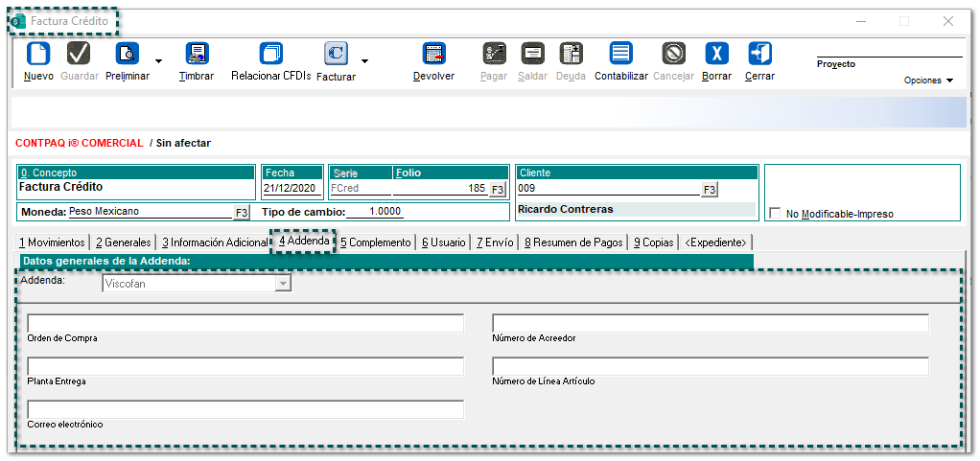Toggle the No Modificable-Impreso checkbox
980x461 pixels.
pos(775,214)
